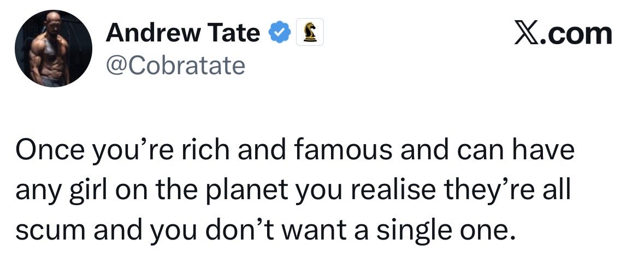Click the X.com watermark text
Viewport: 644px width, 275px height.
coord(563,34)
